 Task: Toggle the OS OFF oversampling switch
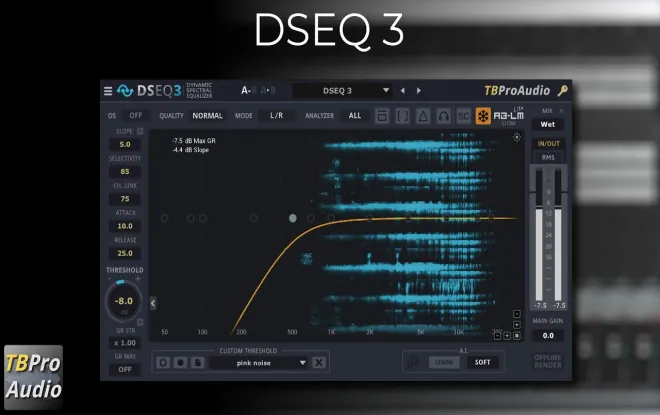click(x=136, y=115)
